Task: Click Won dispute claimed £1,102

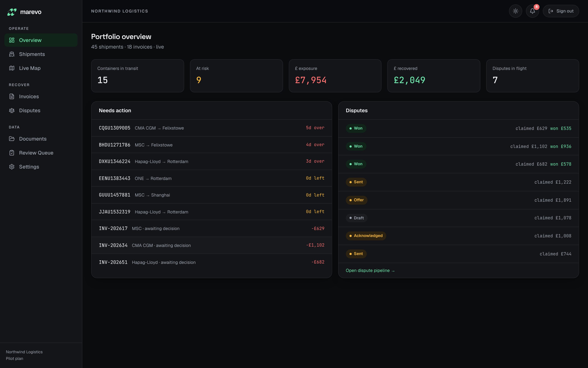Action: point(458,146)
